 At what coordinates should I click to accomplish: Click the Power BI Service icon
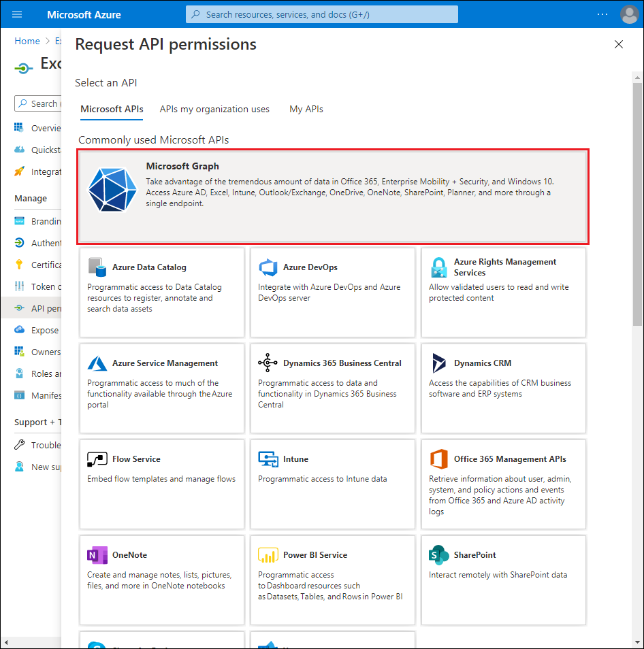pyautogui.click(x=268, y=554)
